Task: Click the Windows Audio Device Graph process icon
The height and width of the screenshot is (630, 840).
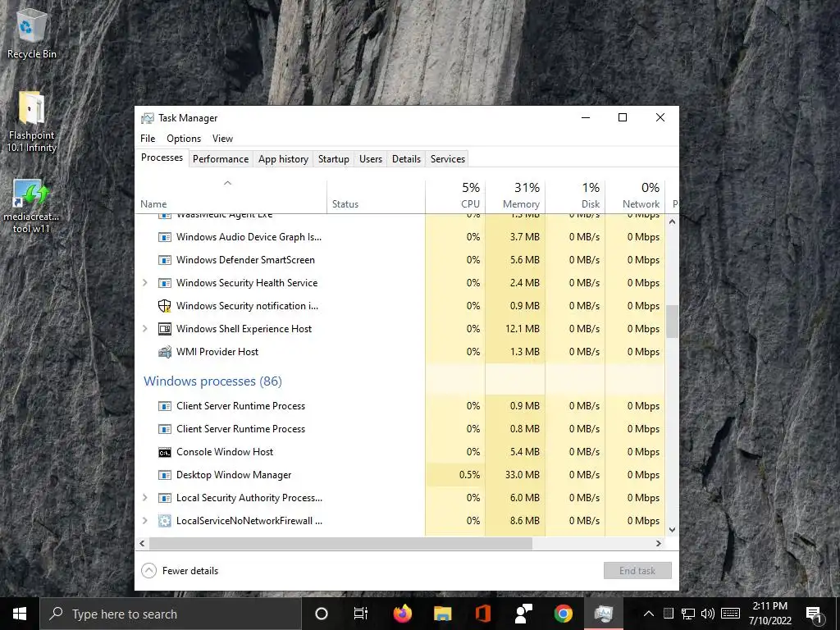Action: [x=164, y=237]
